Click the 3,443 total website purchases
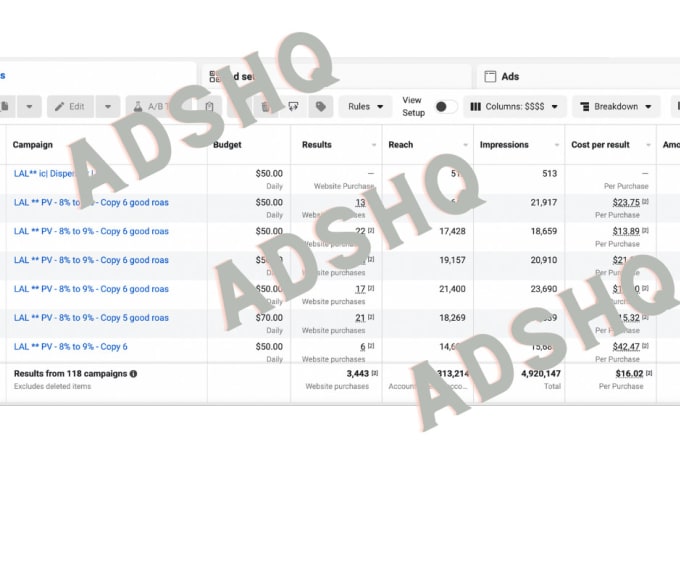This screenshot has height=570, width=680. 357,374
